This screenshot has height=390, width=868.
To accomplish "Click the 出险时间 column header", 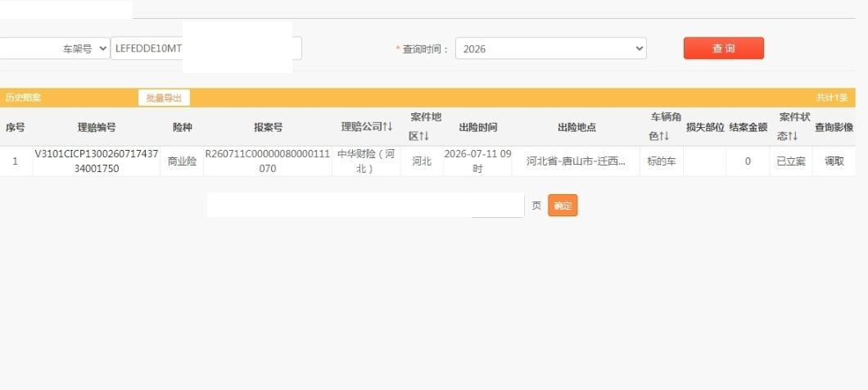I will pyautogui.click(x=477, y=127).
